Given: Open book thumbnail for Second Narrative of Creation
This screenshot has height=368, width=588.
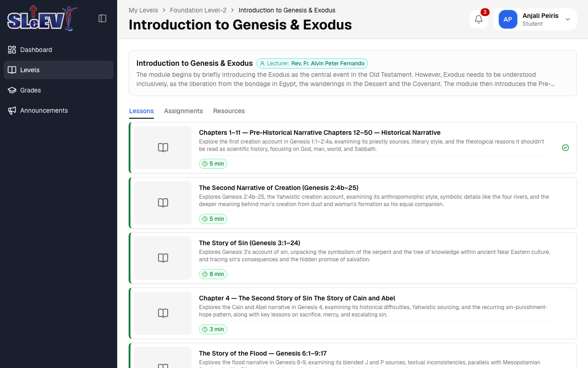Looking at the screenshot, I should [163, 203].
